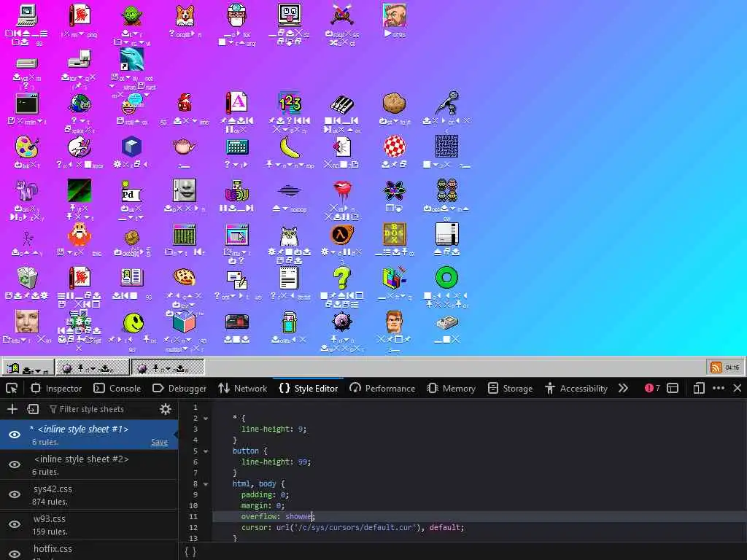
Task: Open the orange Half-Life lambda icon
Action: [342, 234]
